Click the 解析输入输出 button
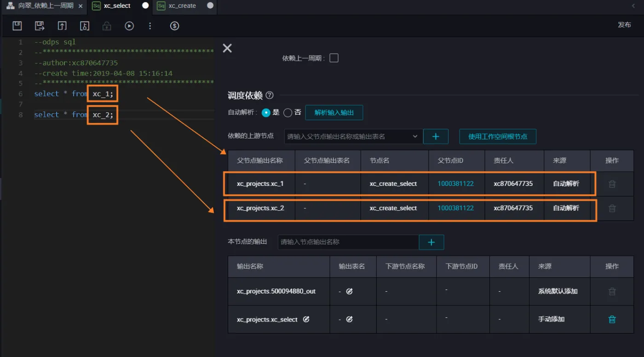 coord(334,112)
